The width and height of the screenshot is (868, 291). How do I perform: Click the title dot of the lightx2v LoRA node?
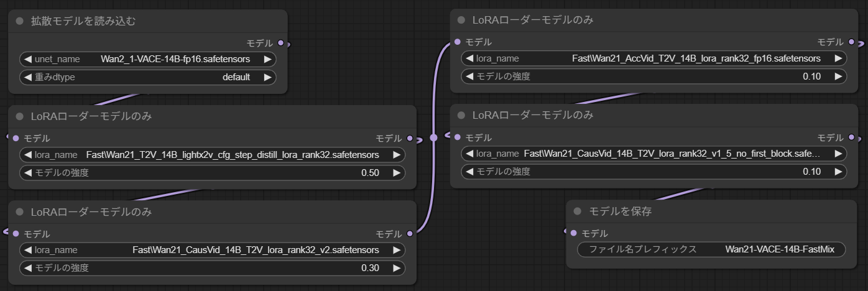pos(19,116)
